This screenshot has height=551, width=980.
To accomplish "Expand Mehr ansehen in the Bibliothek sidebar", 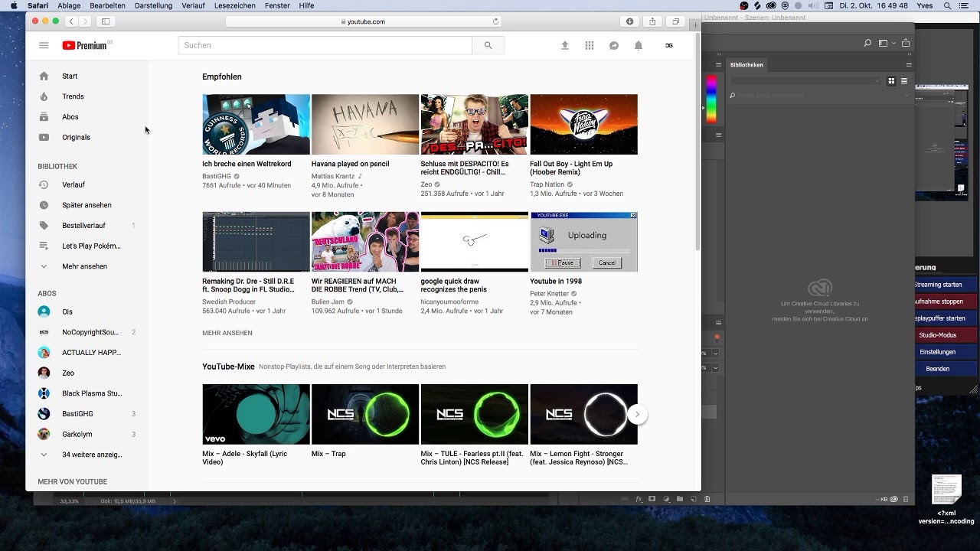I will pos(84,266).
